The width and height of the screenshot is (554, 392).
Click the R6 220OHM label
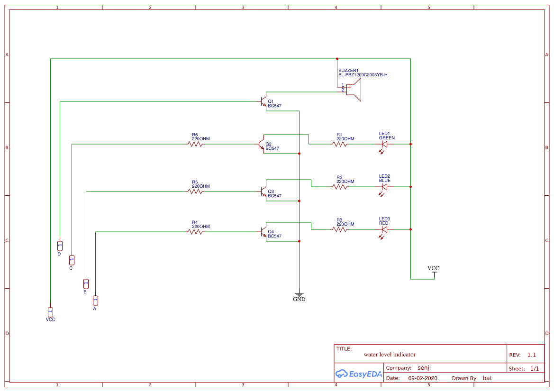pyautogui.click(x=200, y=137)
